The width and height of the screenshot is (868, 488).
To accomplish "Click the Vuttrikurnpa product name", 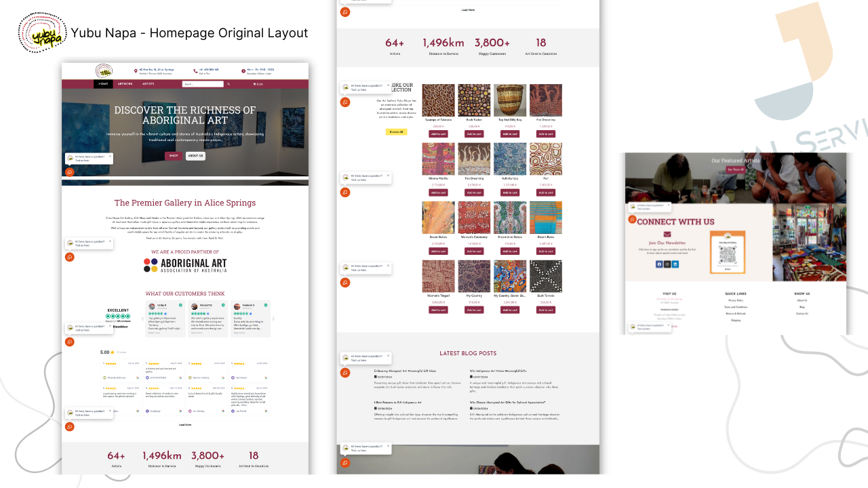I will click(510, 178).
